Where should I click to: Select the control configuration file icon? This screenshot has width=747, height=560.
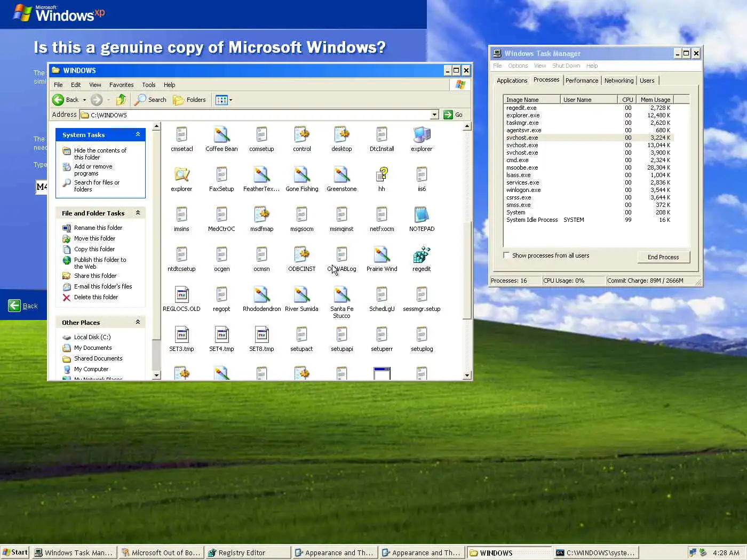301,134
